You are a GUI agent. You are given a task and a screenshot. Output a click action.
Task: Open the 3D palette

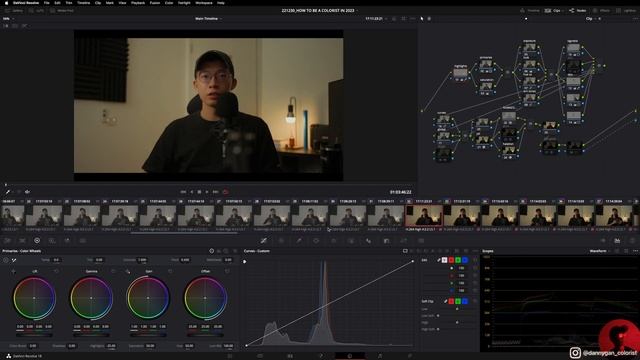pyautogui.click(x=421, y=241)
